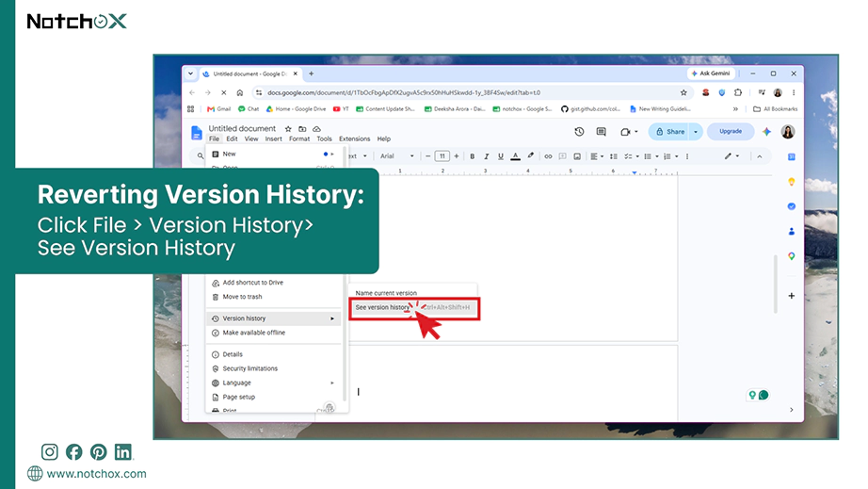Click the plus icon to get add-ons

click(x=792, y=296)
